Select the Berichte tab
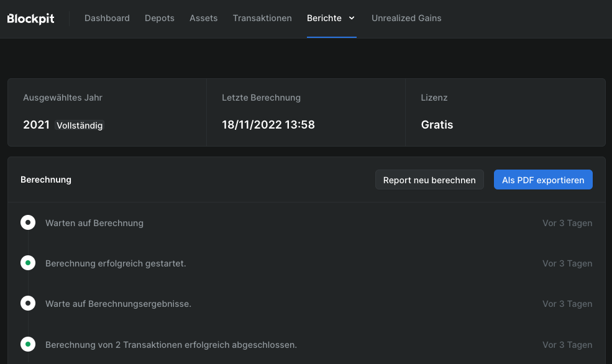The image size is (612, 364). click(324, 19)
